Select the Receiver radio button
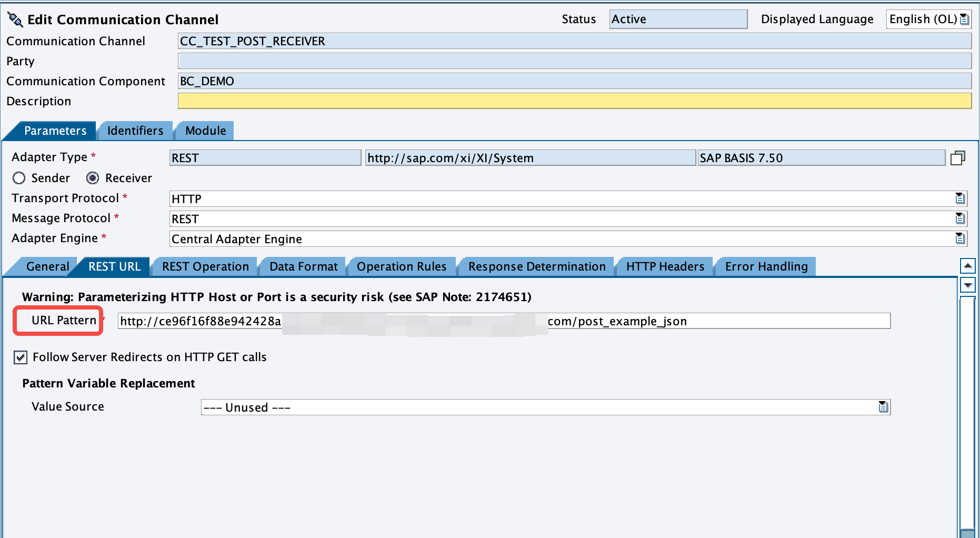This screenshot has height=538, width=980. pos(93,178)
